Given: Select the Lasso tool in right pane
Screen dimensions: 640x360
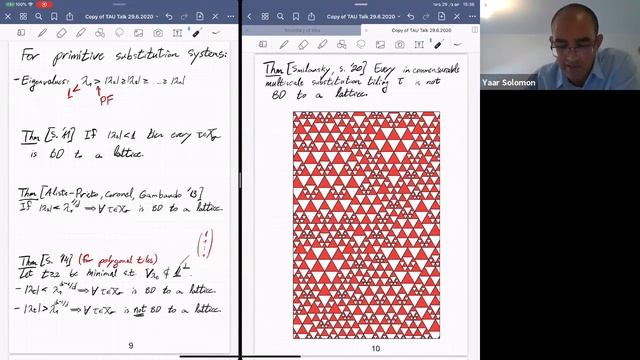Looking at the screenshot, I should (x=361, y=44).
